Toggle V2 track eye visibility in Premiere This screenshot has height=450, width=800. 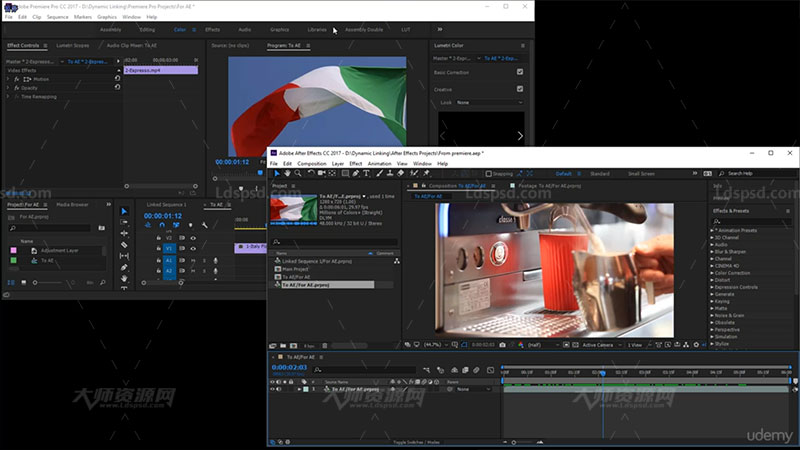pyautogui.click(x=193, y=238)
